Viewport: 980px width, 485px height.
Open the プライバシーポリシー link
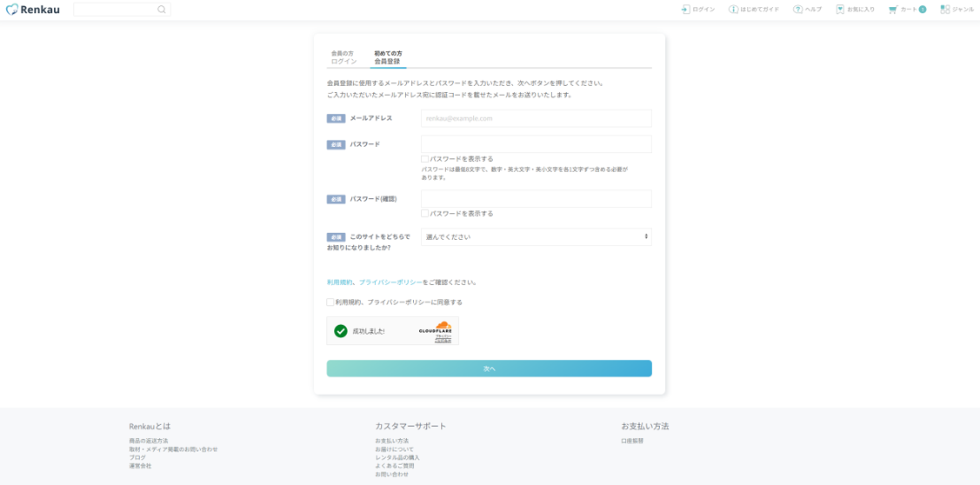(x=390, y=282)
